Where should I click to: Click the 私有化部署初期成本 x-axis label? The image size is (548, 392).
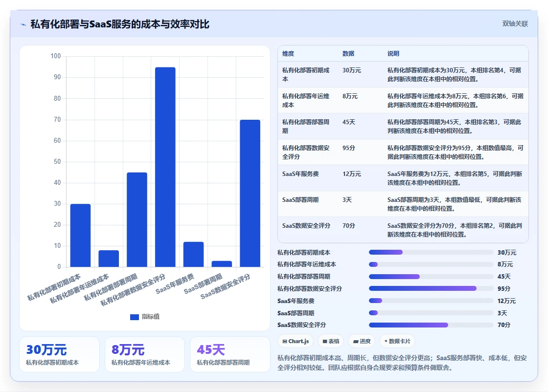(54, 287)
